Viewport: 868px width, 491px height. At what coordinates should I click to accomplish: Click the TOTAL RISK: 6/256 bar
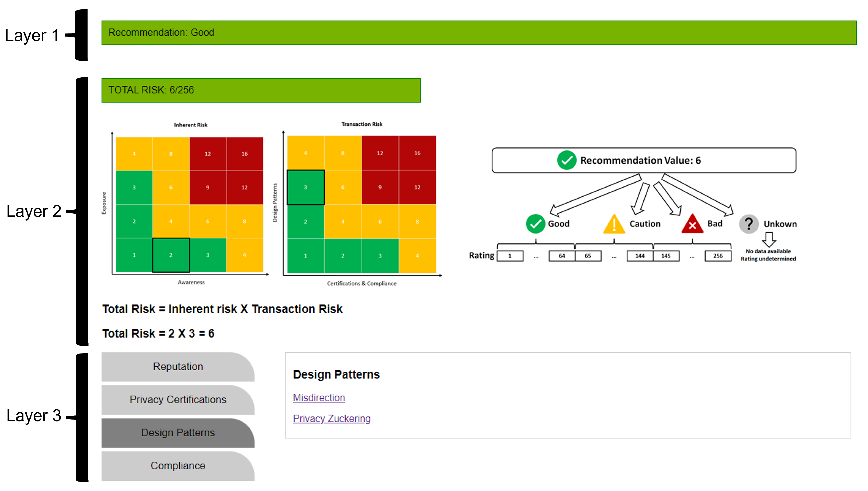pyautogui.click(x=261, y=90)
